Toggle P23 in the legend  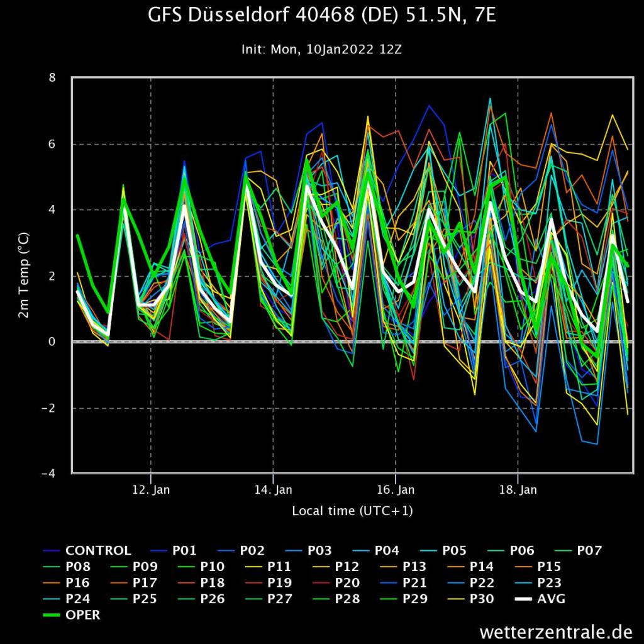point(549,583)
